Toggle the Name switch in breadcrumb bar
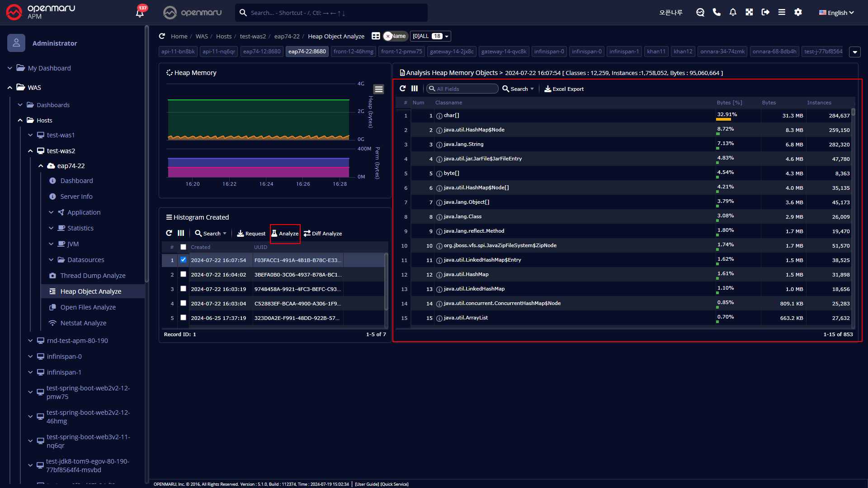868x488 pixels. (x=395, y=36)
